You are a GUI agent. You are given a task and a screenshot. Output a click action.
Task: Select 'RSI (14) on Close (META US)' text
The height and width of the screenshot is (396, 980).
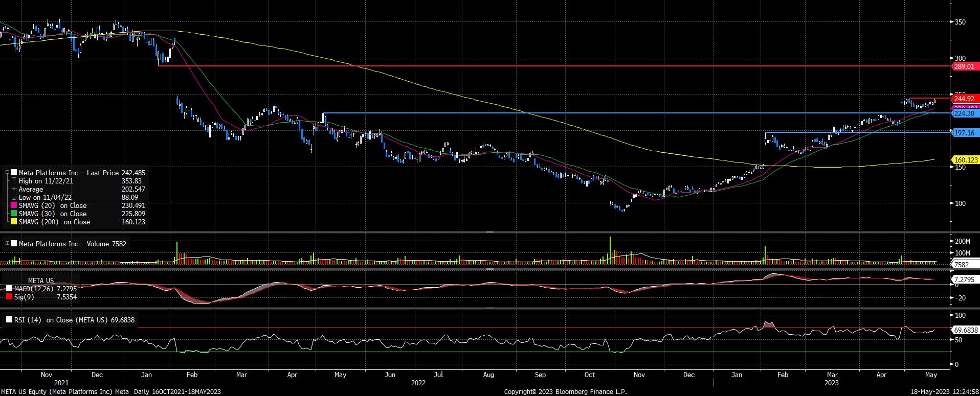pyautogui.click(x=62, y=320)
